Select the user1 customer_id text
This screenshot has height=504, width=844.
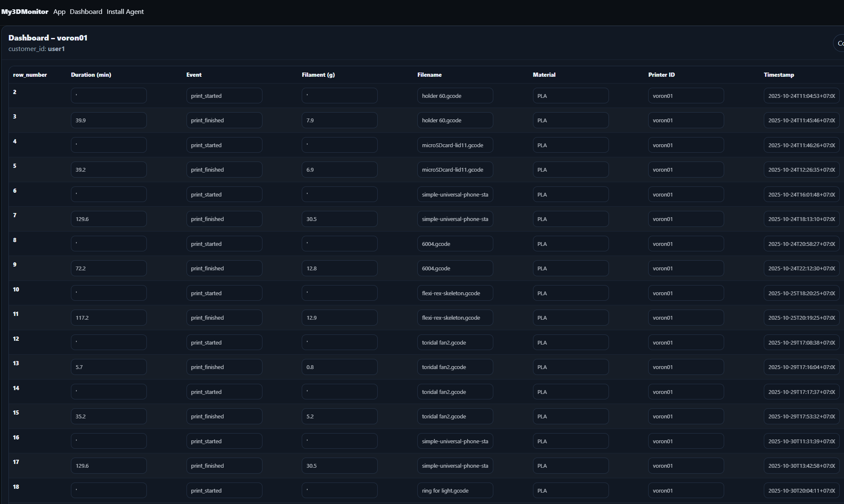coord(56,49)
